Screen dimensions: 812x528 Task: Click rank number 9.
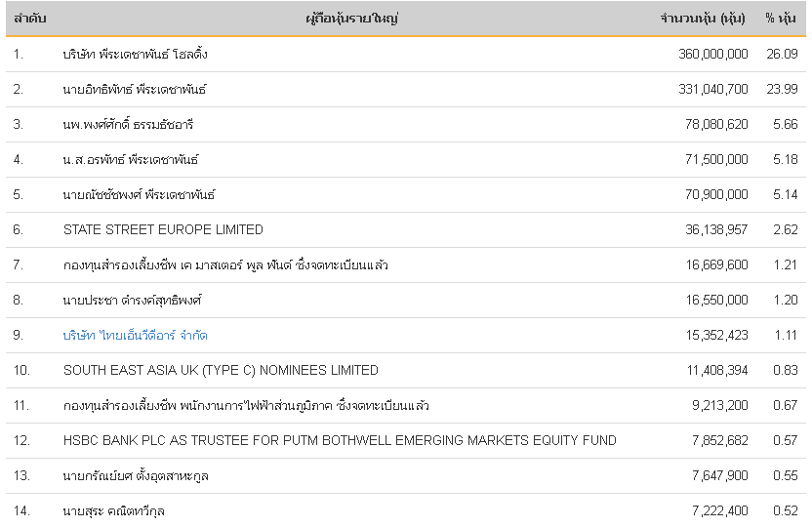[x=19, y=336]
